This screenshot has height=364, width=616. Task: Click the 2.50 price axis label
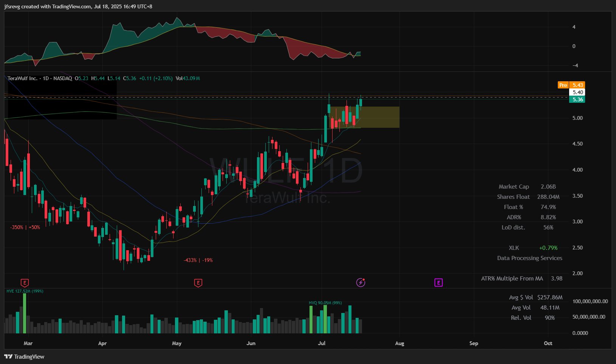[x=577, y=248]
